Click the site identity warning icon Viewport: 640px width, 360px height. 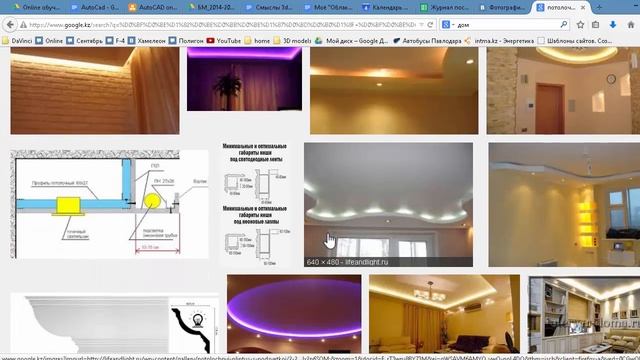point(24,25)
